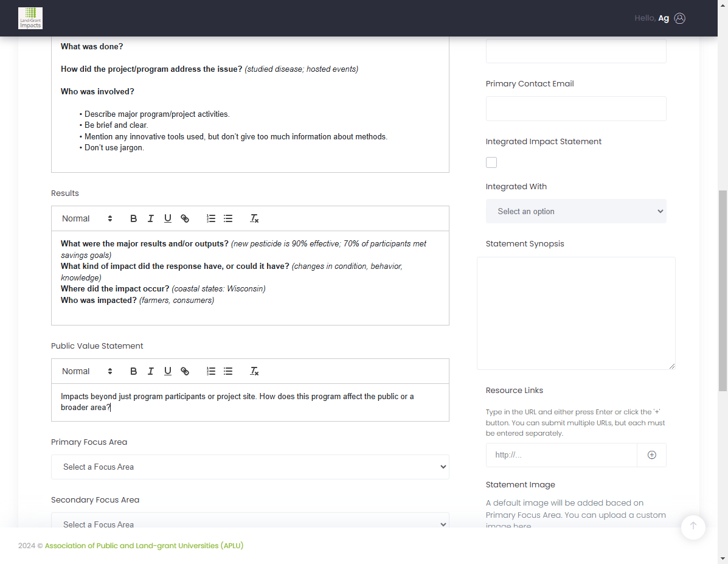This screenshot has width=728, height=564.
Task: Open the Secondary Focus Area dropdown
Action: pyautogui.click(x=250, y=520)
